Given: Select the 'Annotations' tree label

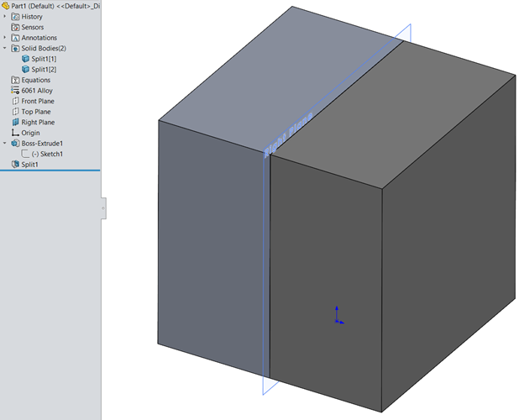Looking at the screenshot, I should [x=39, y=38].
